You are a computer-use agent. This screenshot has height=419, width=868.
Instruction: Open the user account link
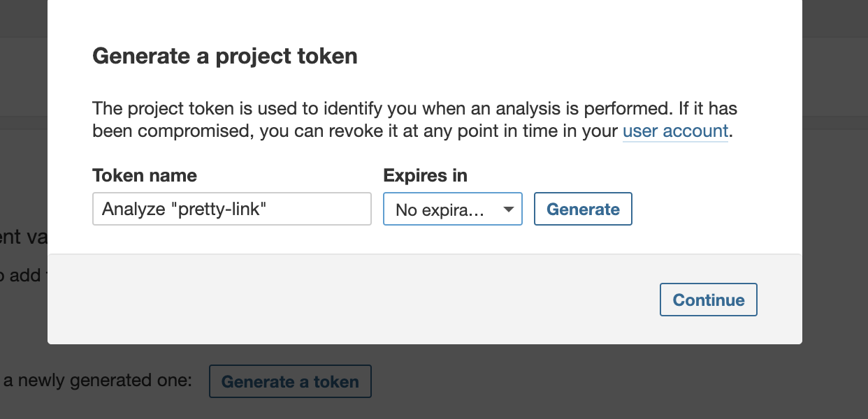click(675, 131)
